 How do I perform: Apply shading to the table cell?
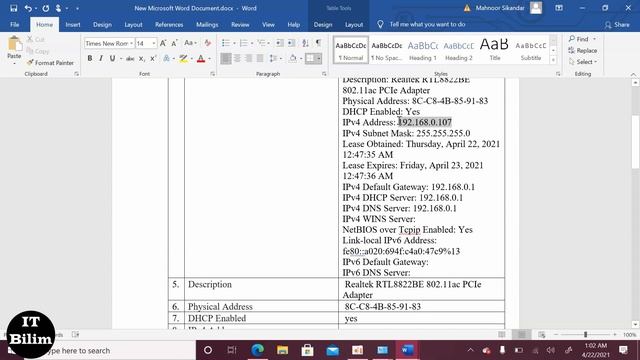tap(293, 59)
